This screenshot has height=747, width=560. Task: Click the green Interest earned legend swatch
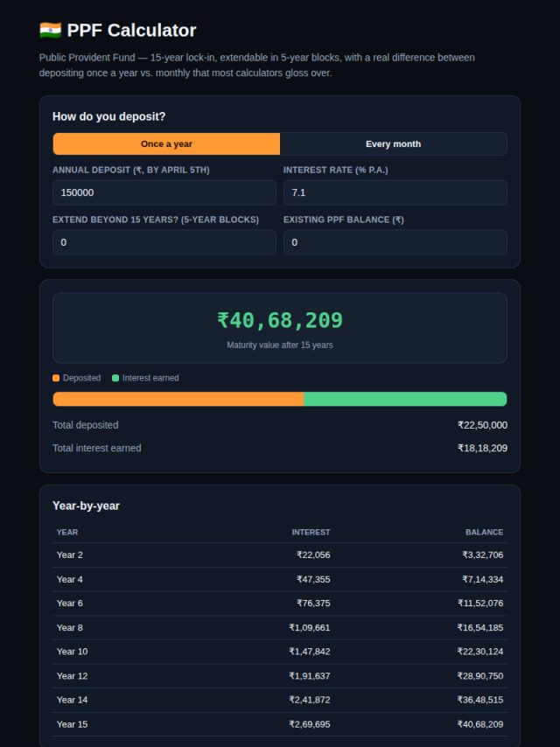115,378
